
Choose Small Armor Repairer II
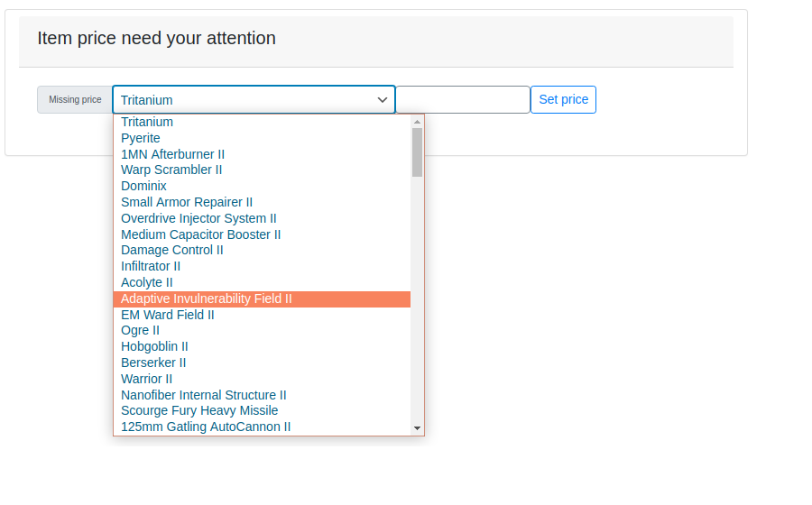coord(262,202)
